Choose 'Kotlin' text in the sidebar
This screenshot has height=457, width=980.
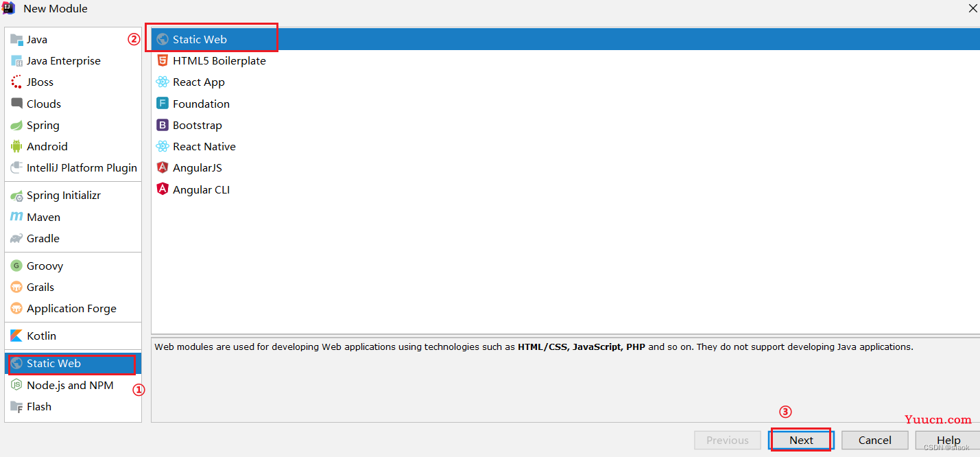(x=42, y=336)
